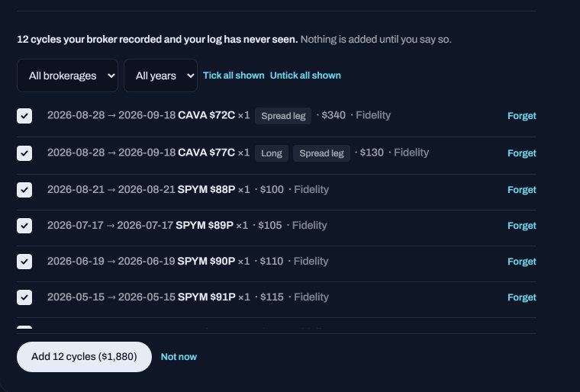Select the CAVA $77C ×1 text
Viewport: 580px width, 392px height.
tap(214, 153)
